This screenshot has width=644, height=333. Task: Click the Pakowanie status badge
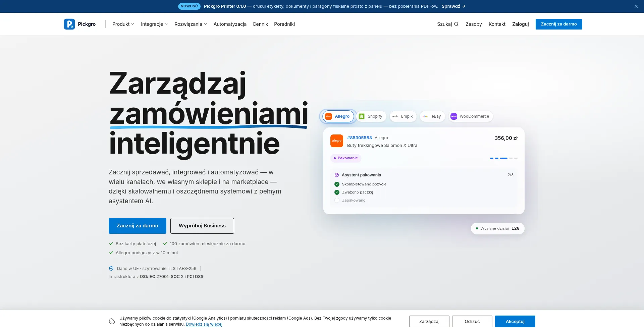(x=346, y=158)
